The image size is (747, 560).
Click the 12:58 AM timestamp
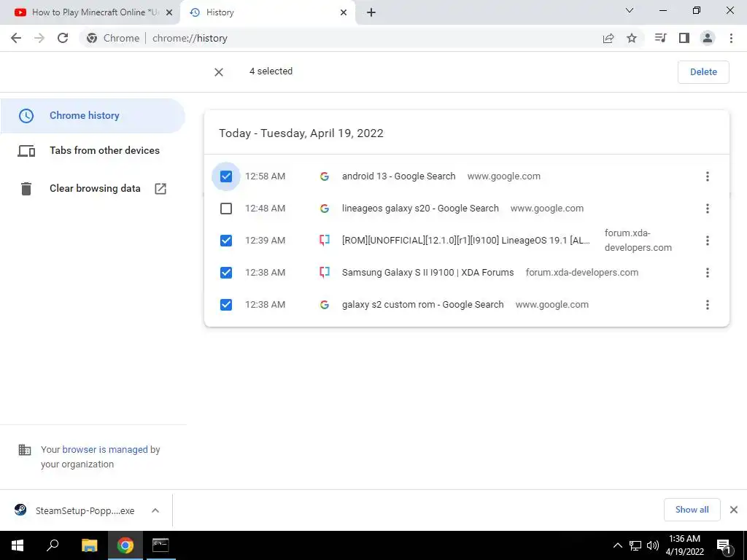pyautogui.click(x=265, y=176)
